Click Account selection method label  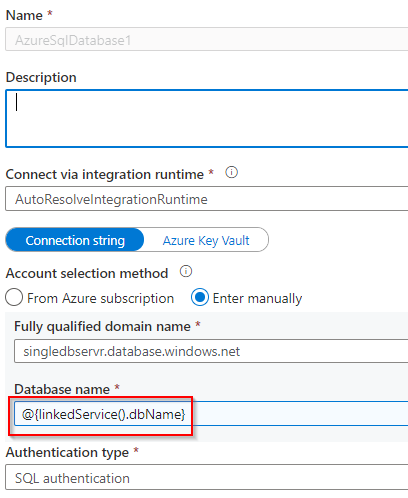[x=87, y=273]
